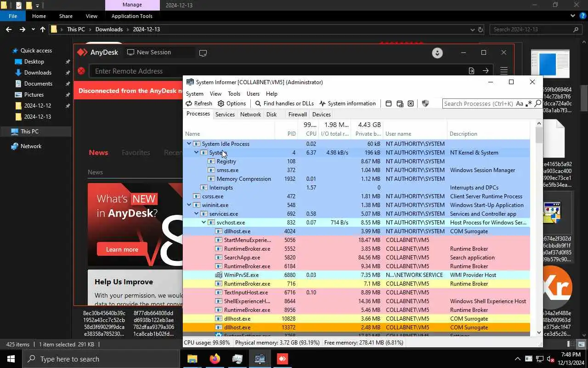Screen dimensions: 588x368
Task: Click the AnyDesk taskbar icon
Action: (283, 359)
